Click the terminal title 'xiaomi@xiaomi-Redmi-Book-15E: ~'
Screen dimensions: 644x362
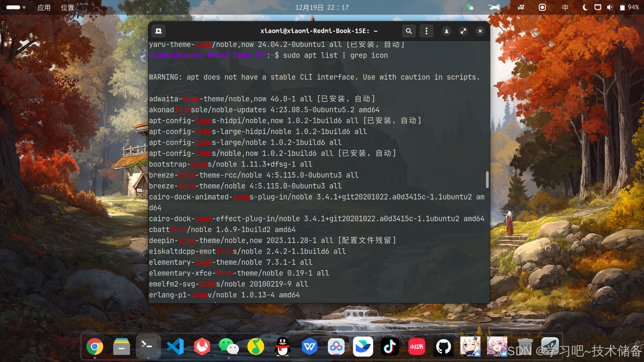319,31
